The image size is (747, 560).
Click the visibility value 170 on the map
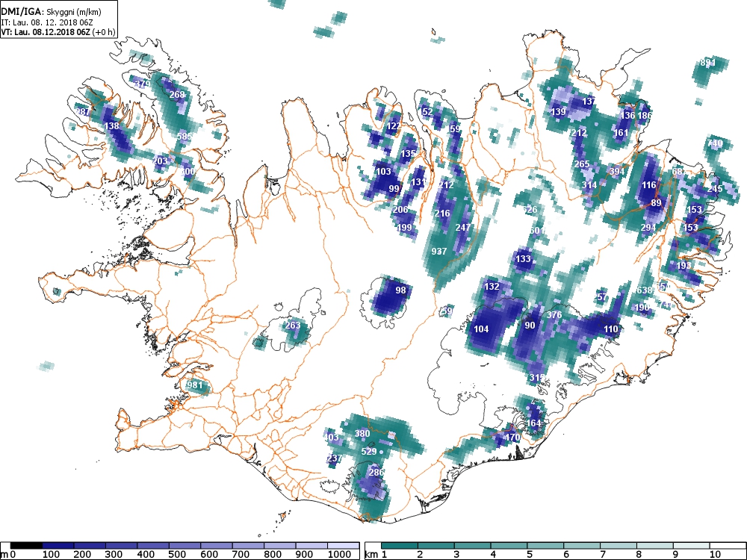click(x=512, y=437)
